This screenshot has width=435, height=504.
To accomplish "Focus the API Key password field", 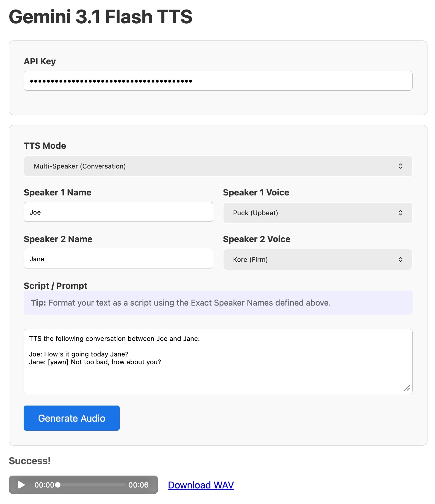I will 218,81.
